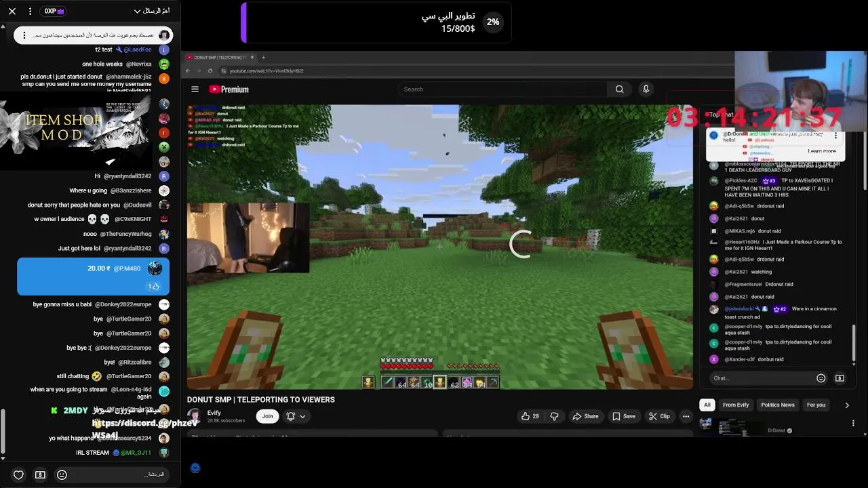Open the YouTube hamburger guide menu

(195, 89)
